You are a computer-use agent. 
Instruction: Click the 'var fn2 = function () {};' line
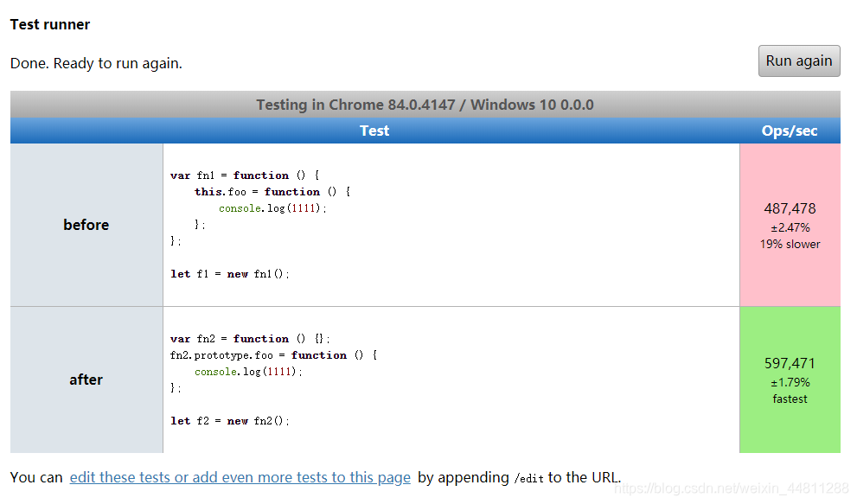(250, 339)
